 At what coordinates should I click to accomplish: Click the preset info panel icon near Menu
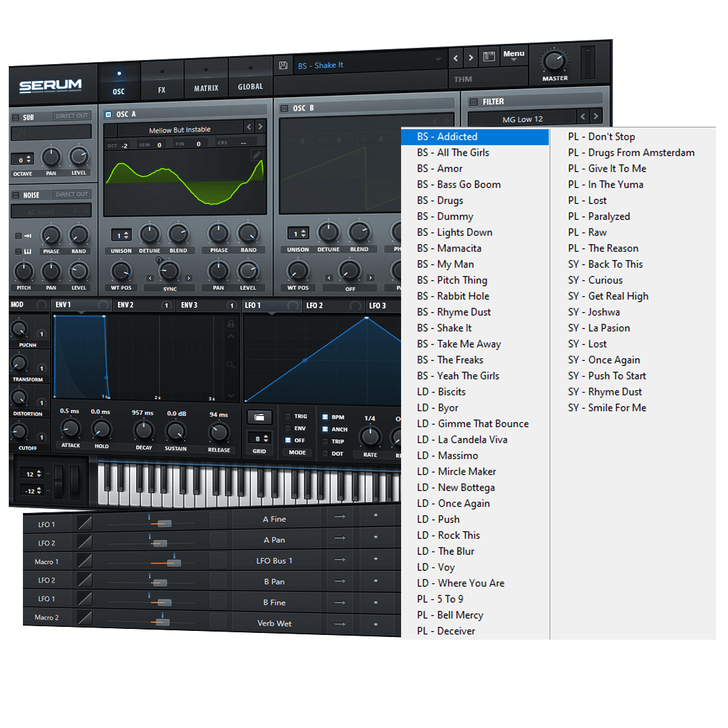click(x=489, y=57)
